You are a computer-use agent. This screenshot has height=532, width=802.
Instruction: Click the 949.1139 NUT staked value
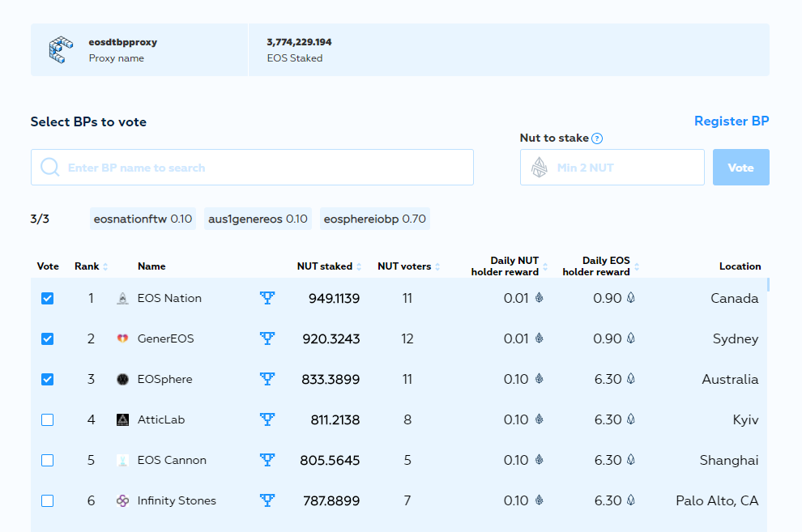pyautogui.click(x=334, y=298)
